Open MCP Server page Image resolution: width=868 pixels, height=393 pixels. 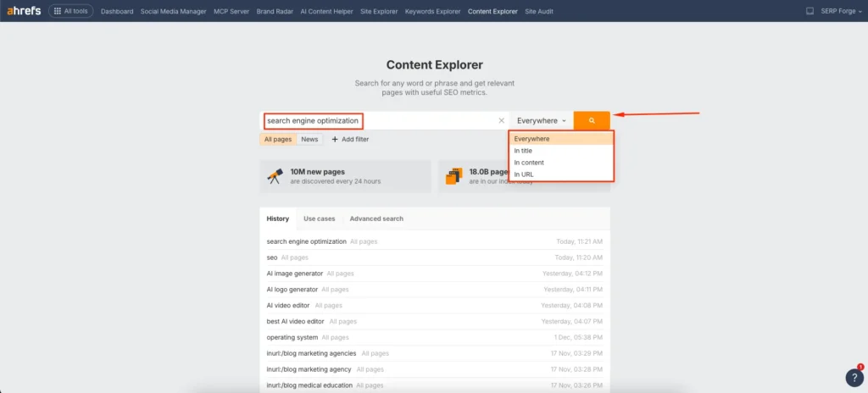[231, 11]
